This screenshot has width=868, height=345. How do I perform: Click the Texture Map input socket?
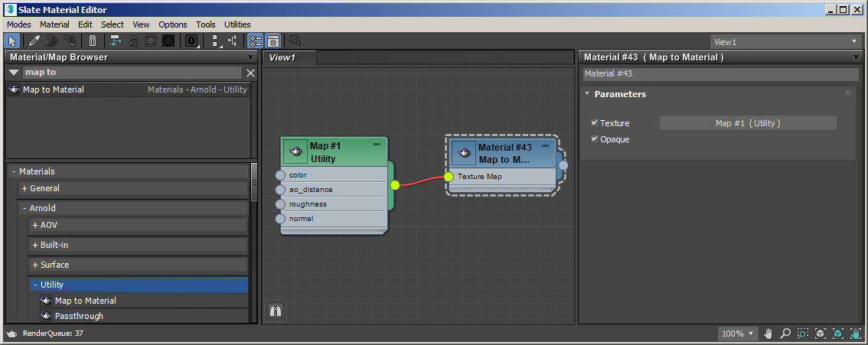click(x=449, y=177)
